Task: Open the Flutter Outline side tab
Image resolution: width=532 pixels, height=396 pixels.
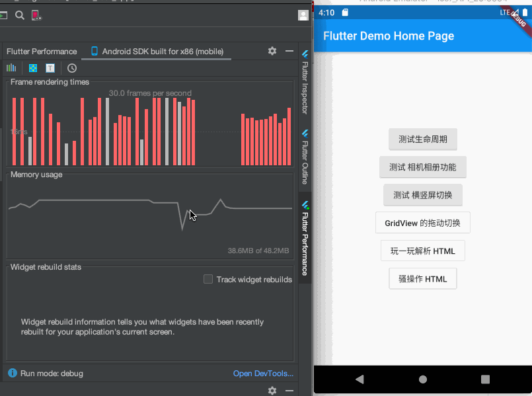Action: point(305,157)
